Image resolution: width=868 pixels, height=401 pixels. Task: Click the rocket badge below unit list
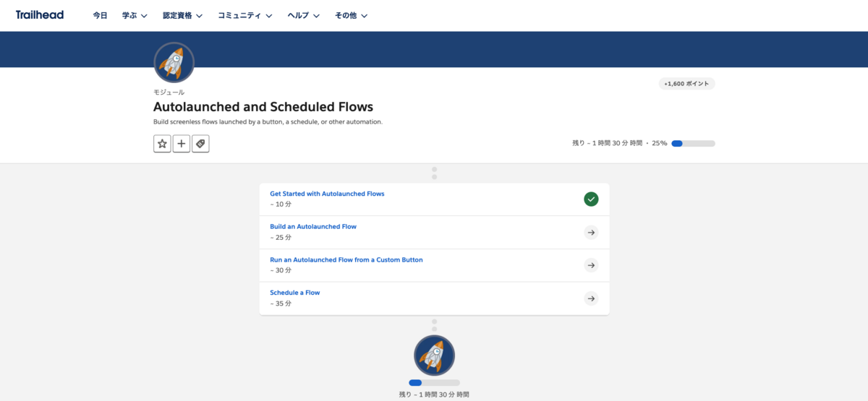pyautogui.click(x=434, y=355)
